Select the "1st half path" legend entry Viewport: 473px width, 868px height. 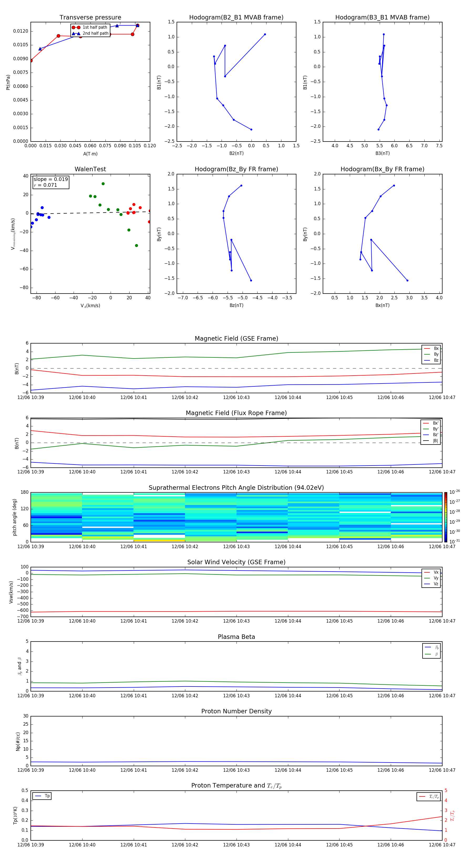pyautogui.click(x=90, y=27)
